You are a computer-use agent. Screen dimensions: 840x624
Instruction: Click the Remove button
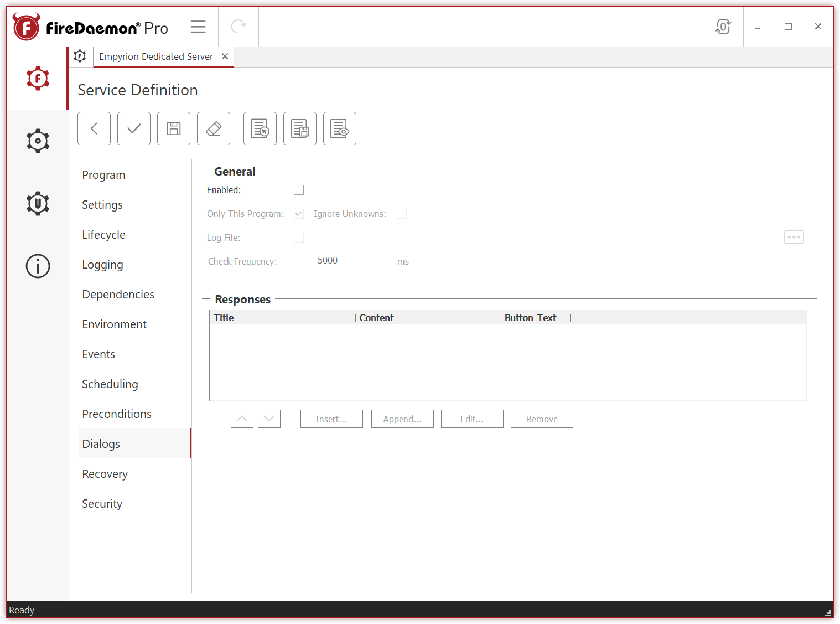(542, 419)
